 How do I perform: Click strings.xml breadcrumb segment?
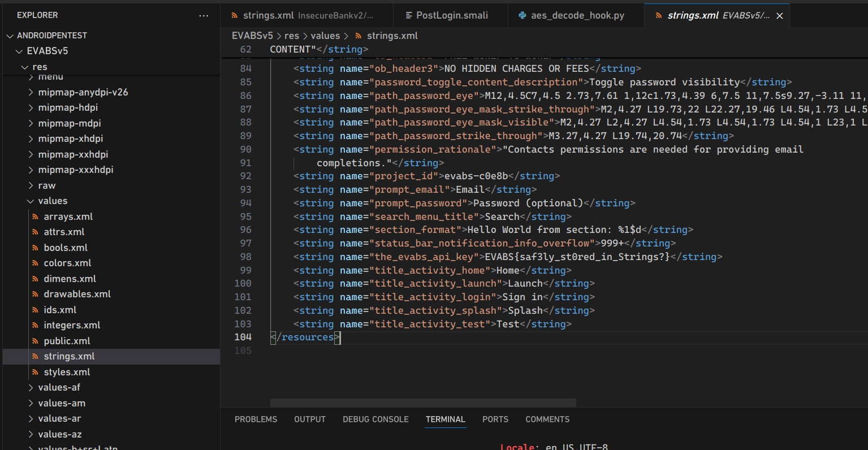coord(392,36)
